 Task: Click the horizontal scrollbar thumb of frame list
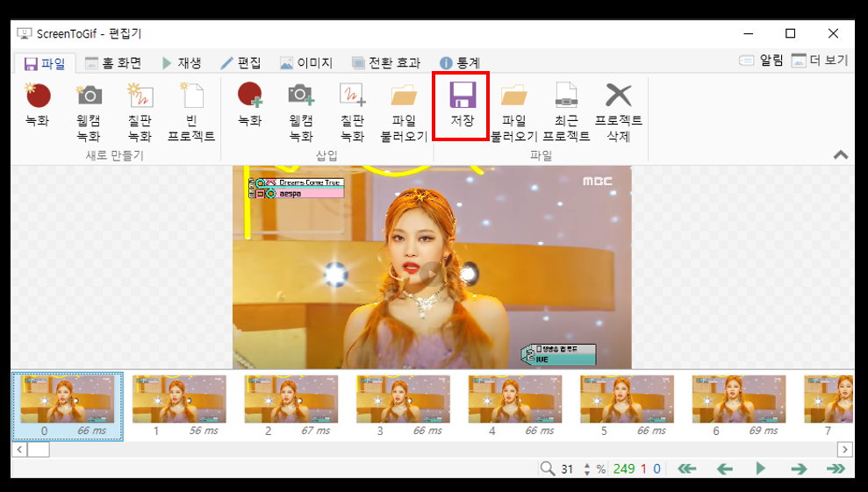pos(39,449)
